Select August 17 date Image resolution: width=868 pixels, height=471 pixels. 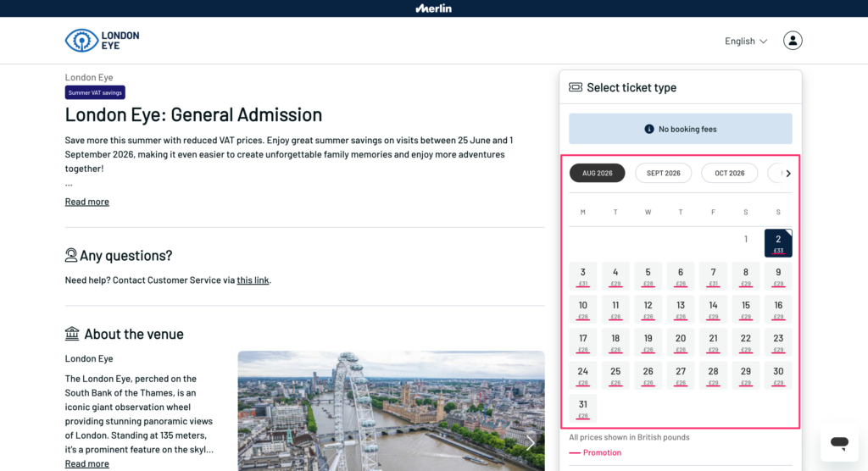(583, 342)
